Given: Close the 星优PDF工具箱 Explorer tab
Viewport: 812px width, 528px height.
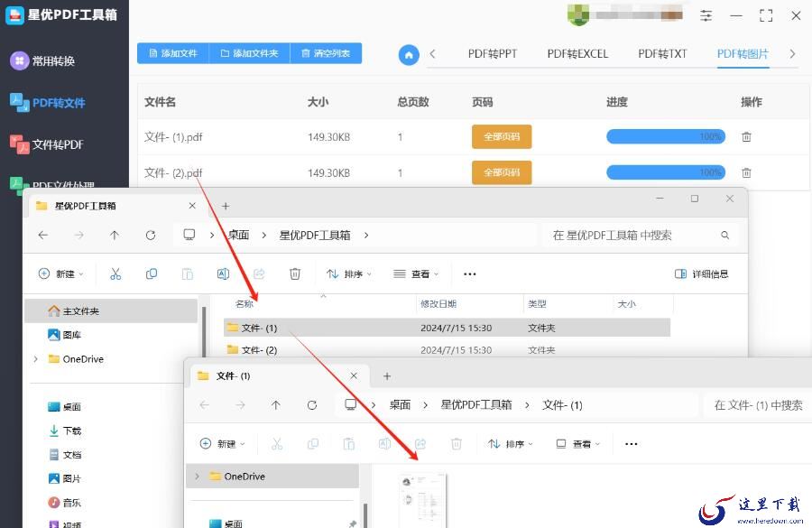Looking at the screenshot, I should [x=192, y=206].
